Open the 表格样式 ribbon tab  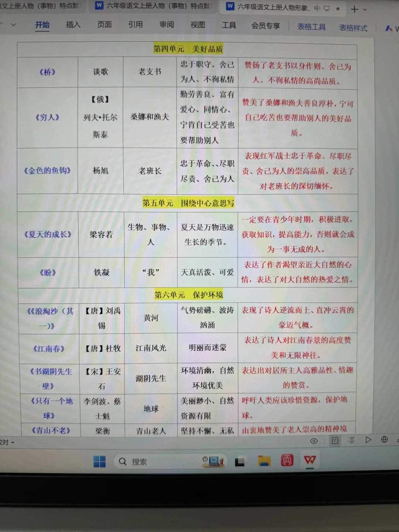click(x=353, y=28)
